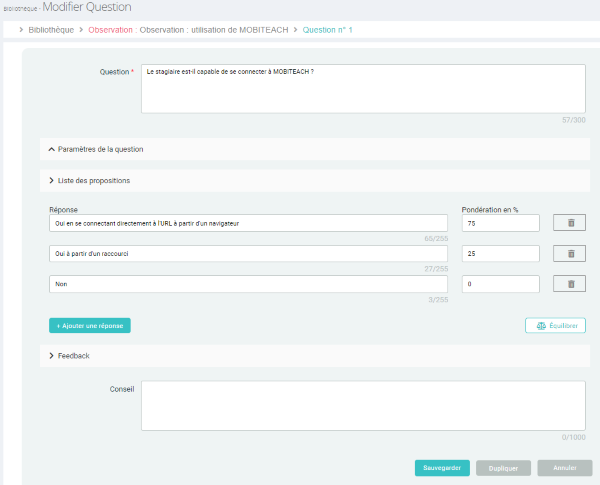The width and height of the screenshot is (600, 485).
Task: Select Question n° 1 breadcrumb
Action: 328,30
